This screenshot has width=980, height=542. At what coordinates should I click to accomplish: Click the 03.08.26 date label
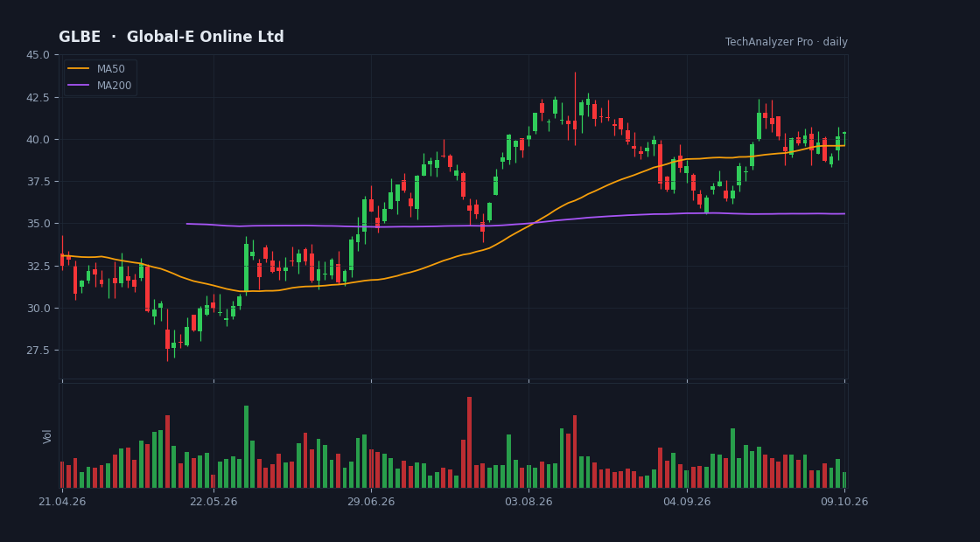pos(528,502)
